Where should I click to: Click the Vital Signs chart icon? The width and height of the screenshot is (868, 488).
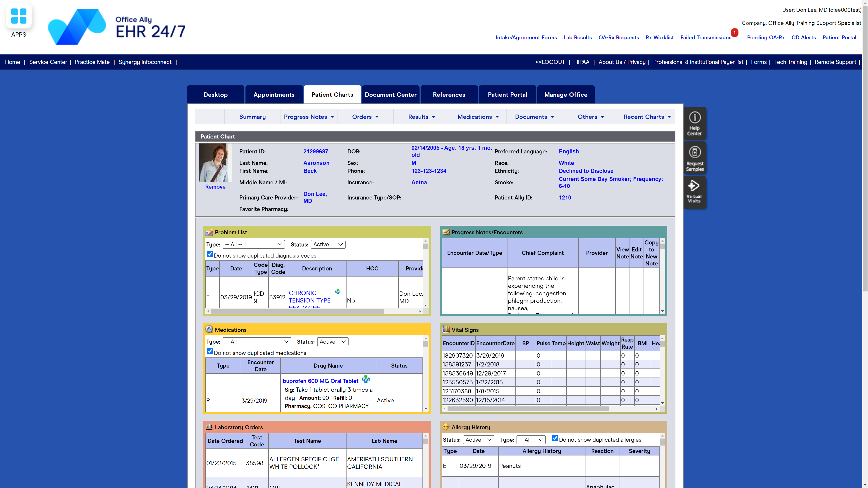[x=446, y=329]
